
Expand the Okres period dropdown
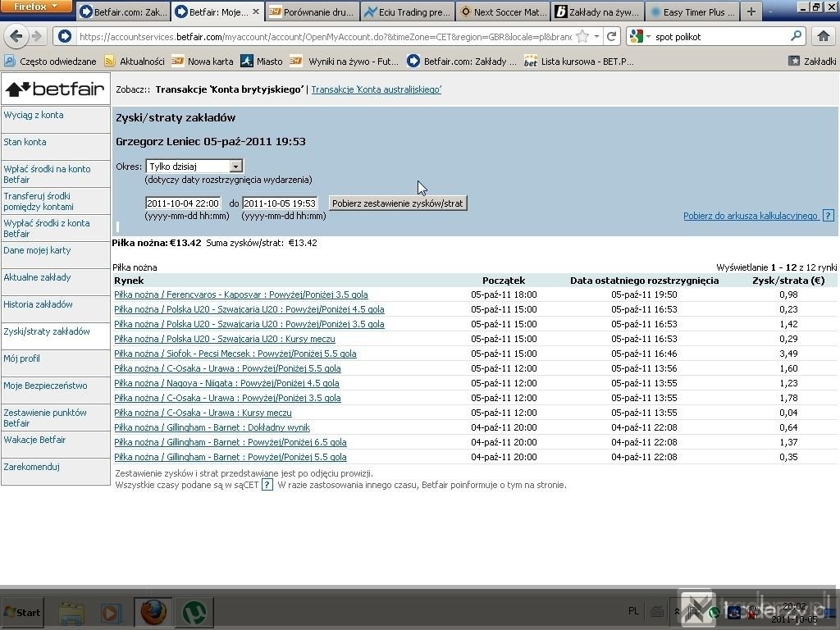(x=235, y=166)
